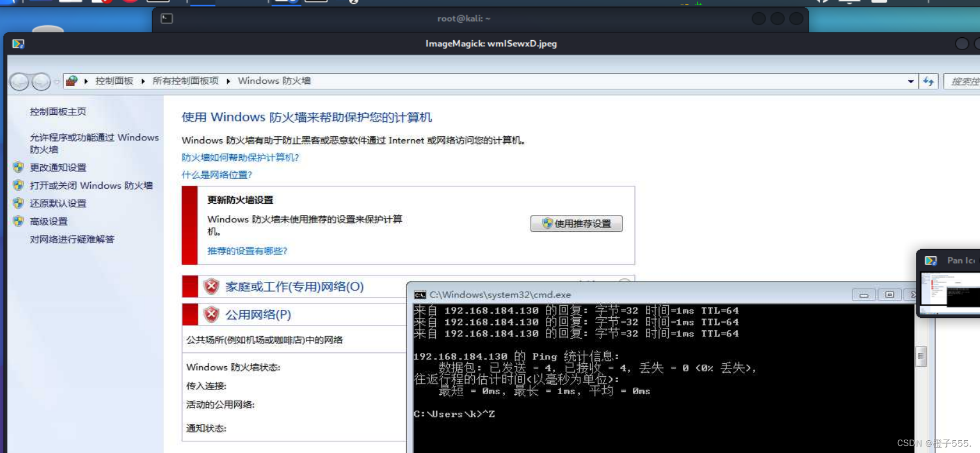Click shield icon beside 高级设置
The height and width of the screenshot is (453, 980).
pos(19,221)
